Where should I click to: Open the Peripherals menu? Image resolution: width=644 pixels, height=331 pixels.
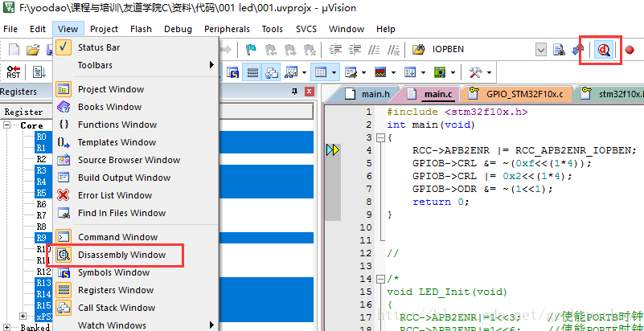pyautogui.click(x=227, y=29)
